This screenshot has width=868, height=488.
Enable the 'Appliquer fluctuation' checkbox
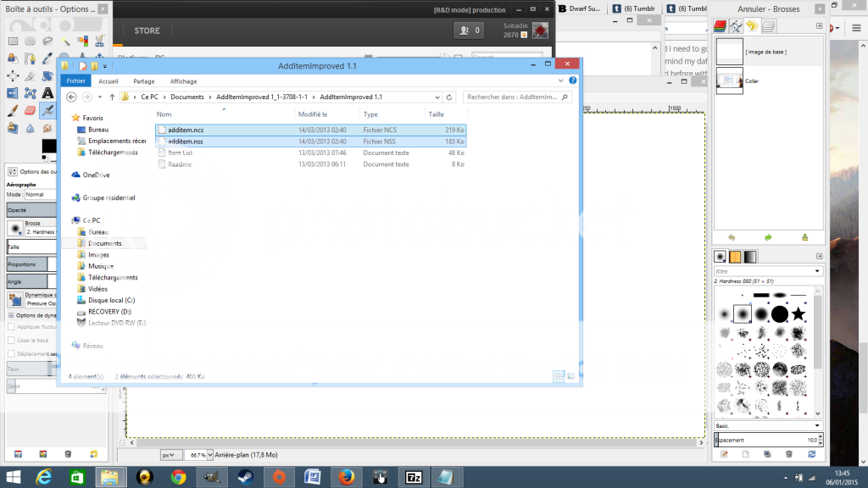pyautogui.click(x=11, y=326)
